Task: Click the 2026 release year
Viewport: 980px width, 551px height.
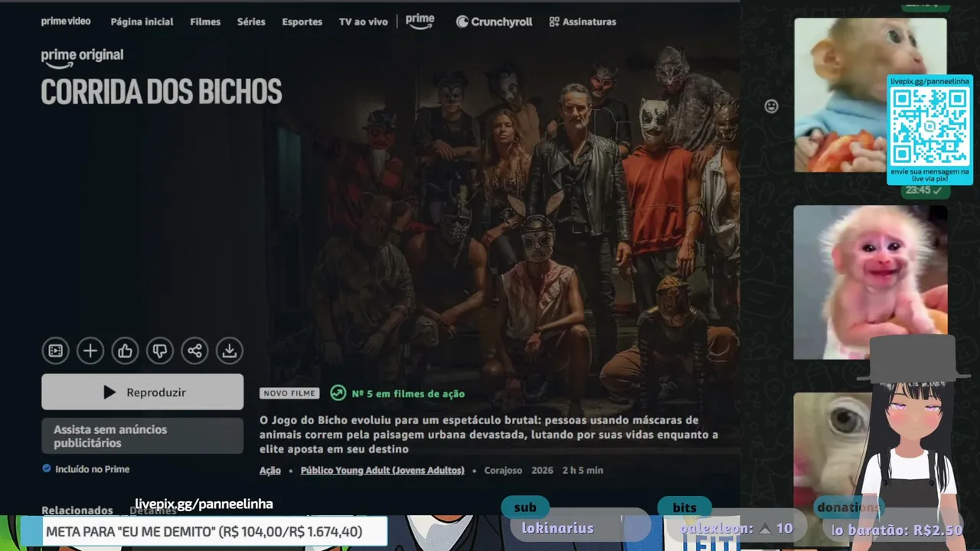Action: [x=542, y=471]
